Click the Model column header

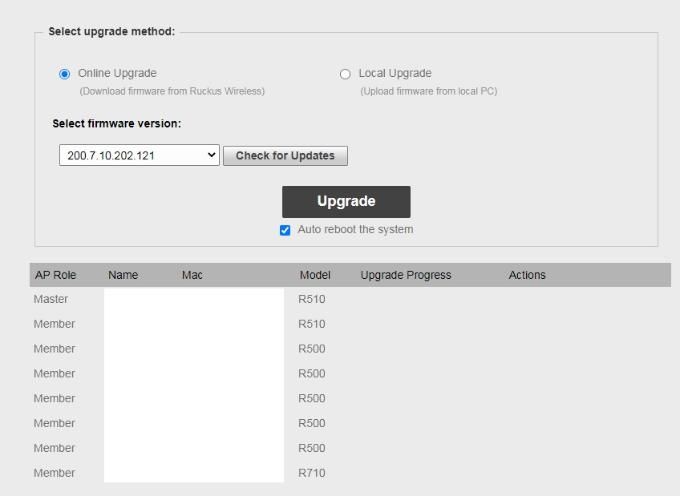315,275
